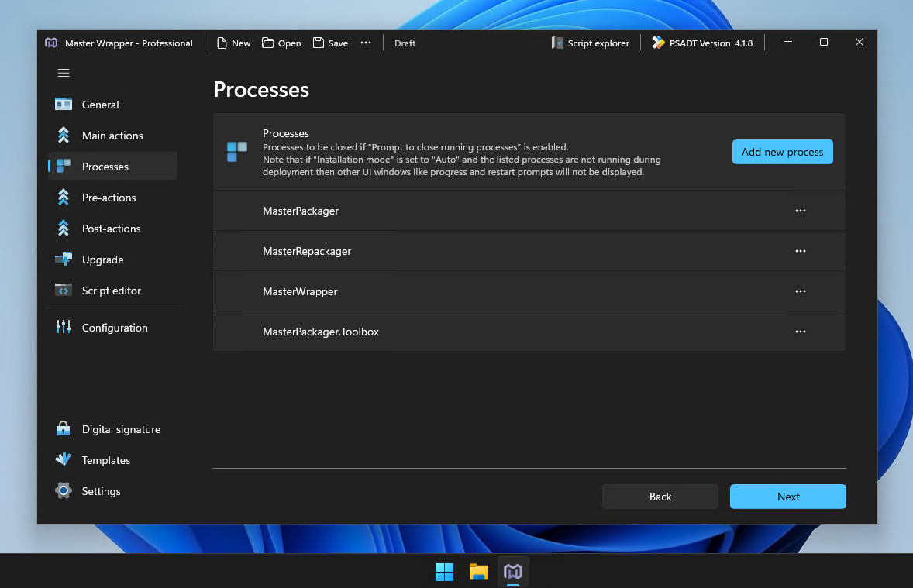Select the MasterPackager process name

click(x=301, y=211)
